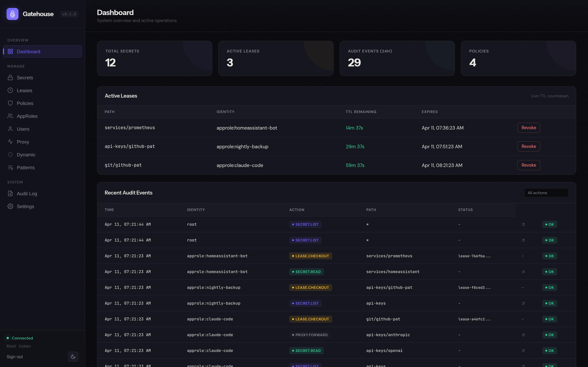Click the LEASE.CHECKOUT badge for services/prometheus
This screenshot has width=588, height=367.
310,256
